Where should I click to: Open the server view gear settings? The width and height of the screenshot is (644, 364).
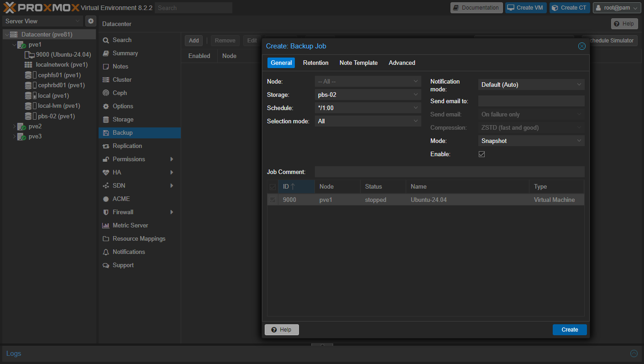[91, 21]
